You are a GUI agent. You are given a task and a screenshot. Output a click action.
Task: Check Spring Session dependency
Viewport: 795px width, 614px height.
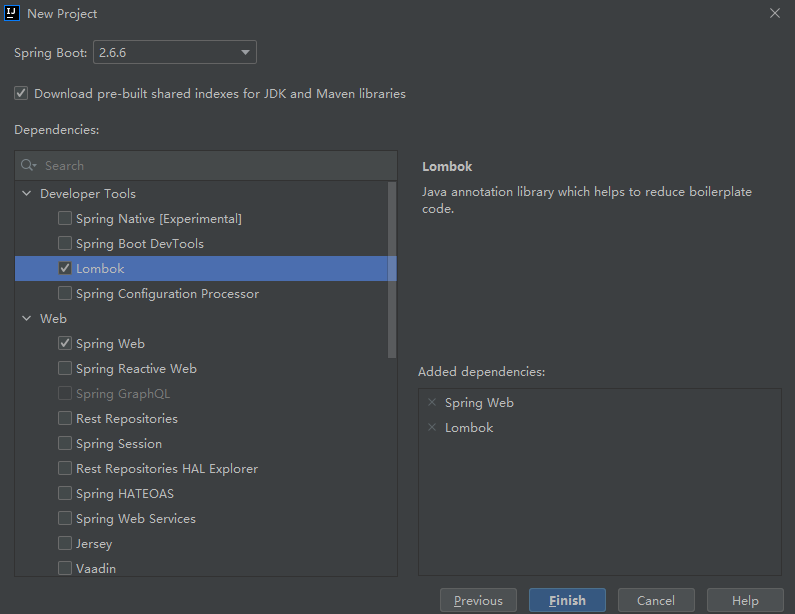[x=65, y=444]
